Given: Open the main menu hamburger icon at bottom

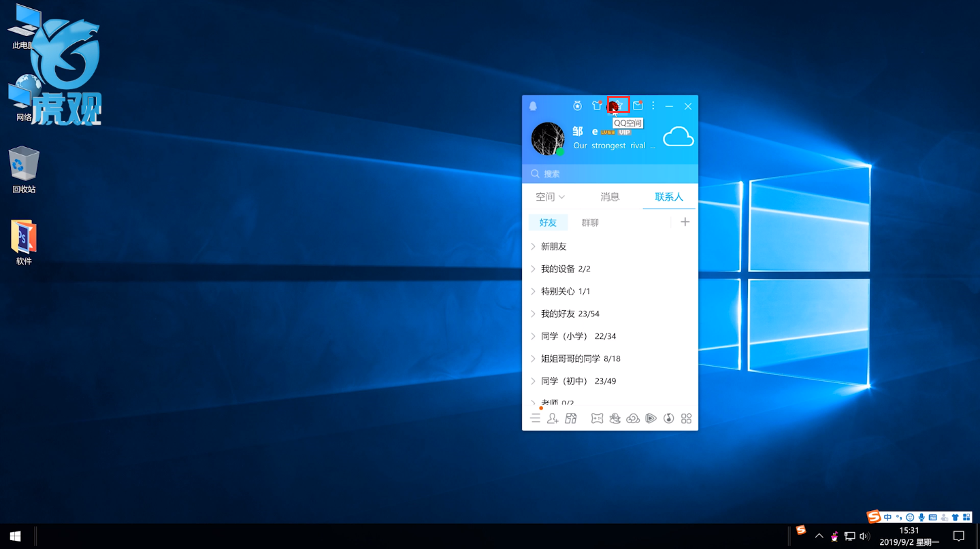Looking at the screenshot, I should (x=536, y=418).
